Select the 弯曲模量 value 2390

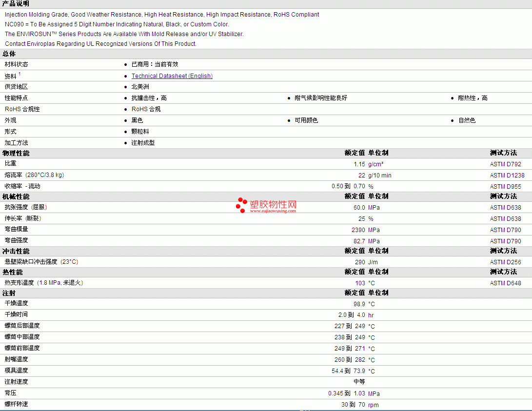[x=358, y=230]
